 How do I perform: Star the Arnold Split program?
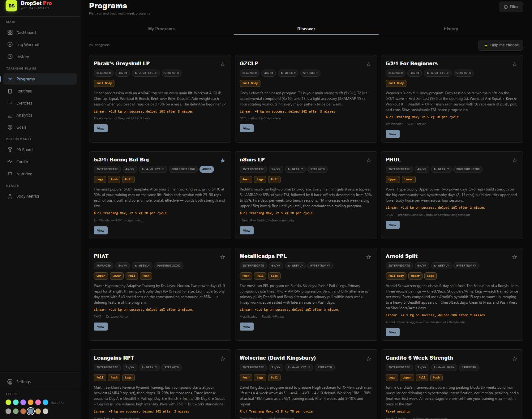515,257
